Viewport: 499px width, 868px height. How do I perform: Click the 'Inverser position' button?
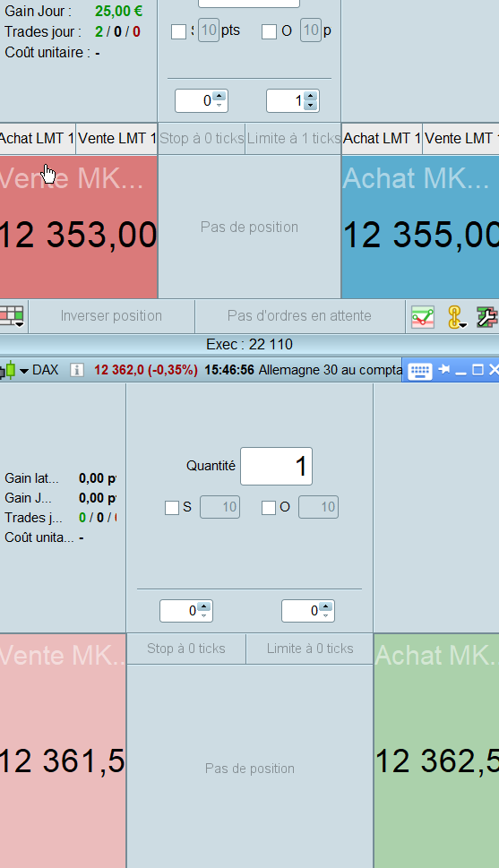[x=111, y=316]
